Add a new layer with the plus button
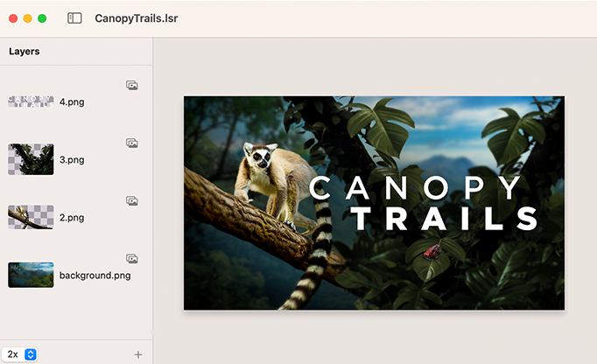597x364 pixels. click(137, 354)
